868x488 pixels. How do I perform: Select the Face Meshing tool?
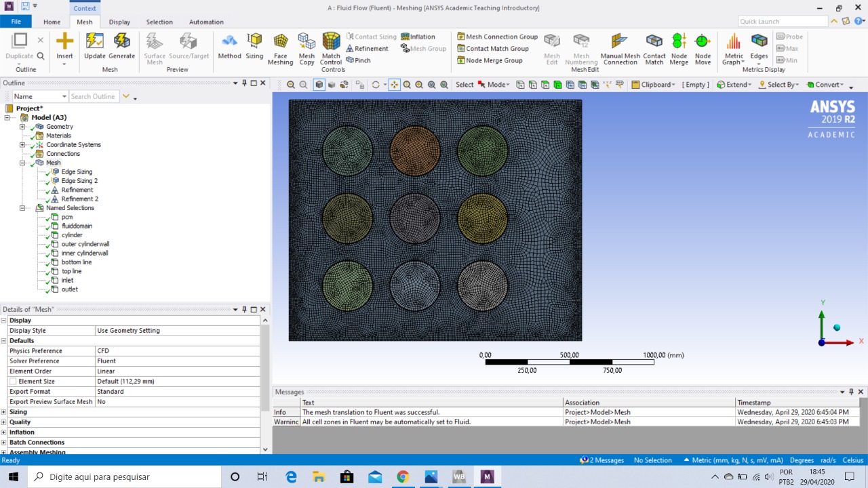click(x=280, y=49)
